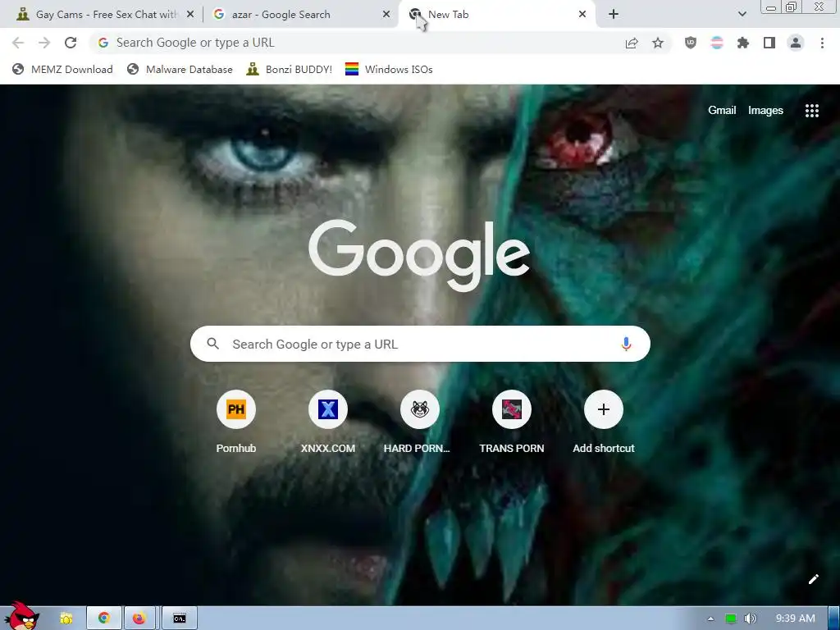This screenshot has height=630, width=840.
Task: Open MEMZ Download bookmark
Action: coord(62,69)
